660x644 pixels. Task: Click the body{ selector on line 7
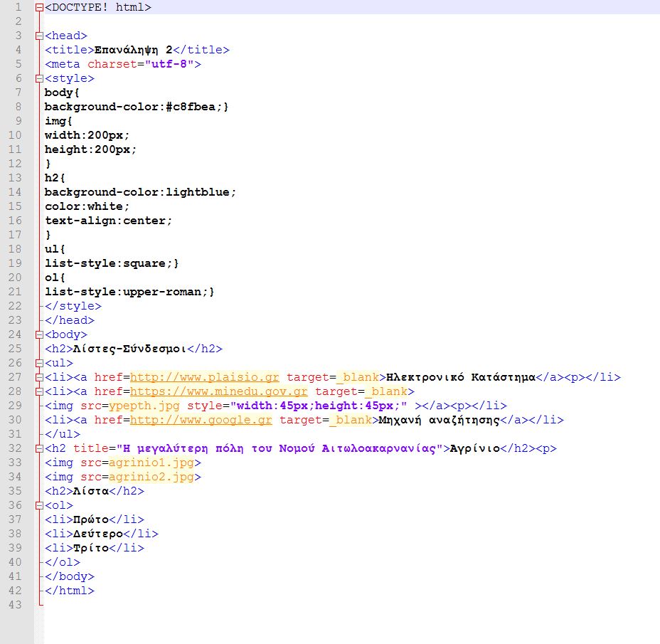pyautogui.click(x=62, y=93)
